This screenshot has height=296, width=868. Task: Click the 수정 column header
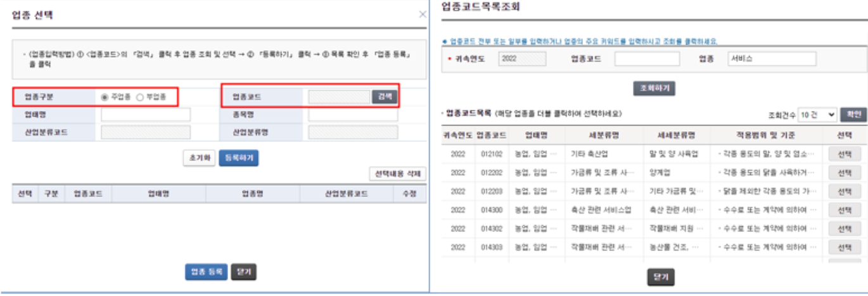(x=409, y=194)
